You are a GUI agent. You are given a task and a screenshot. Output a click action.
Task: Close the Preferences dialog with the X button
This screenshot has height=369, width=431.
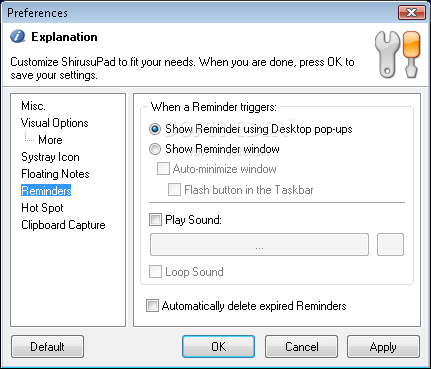click(x=412, y=13)
